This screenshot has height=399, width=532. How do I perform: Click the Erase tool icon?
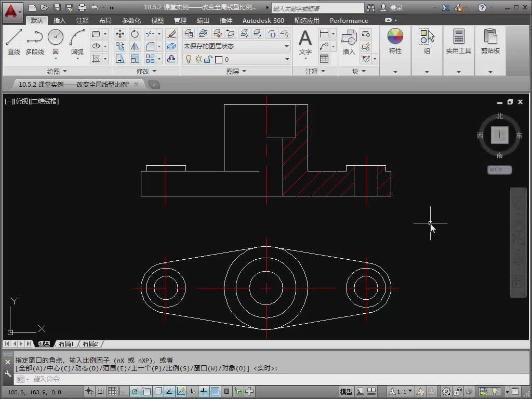coord(171,34)
